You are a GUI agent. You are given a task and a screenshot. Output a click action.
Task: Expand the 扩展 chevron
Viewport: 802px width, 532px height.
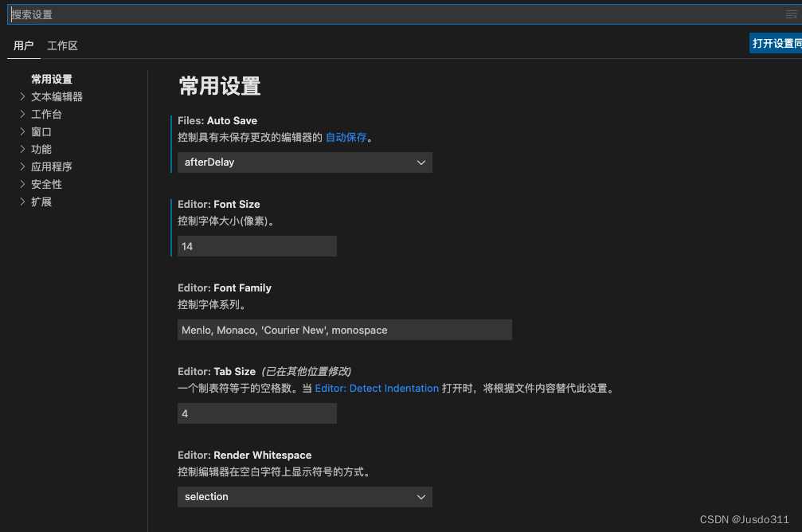tap(22, 201)
